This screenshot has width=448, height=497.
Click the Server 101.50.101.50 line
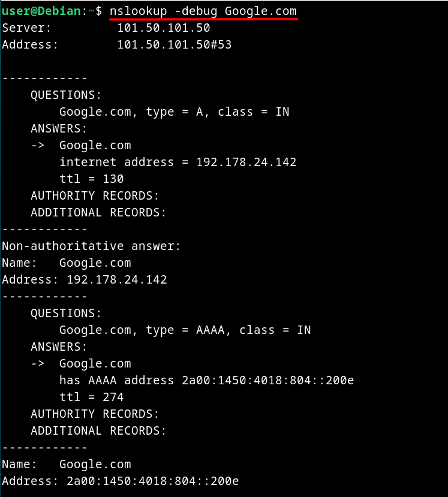(106, 28)
